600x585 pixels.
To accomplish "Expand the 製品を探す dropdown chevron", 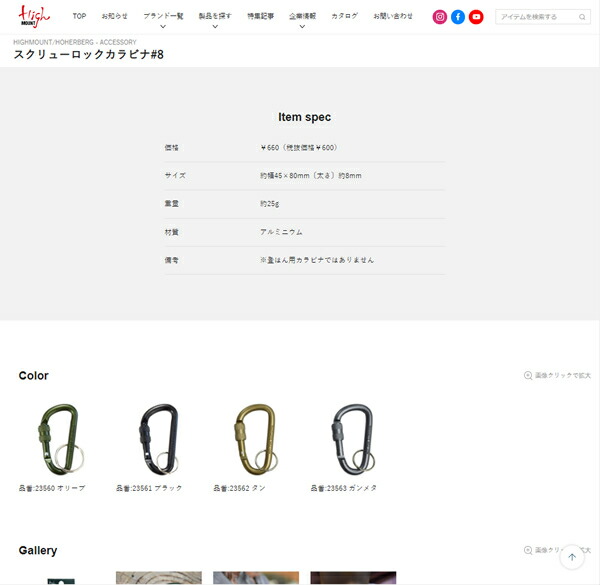I will [x=215, y=26].
